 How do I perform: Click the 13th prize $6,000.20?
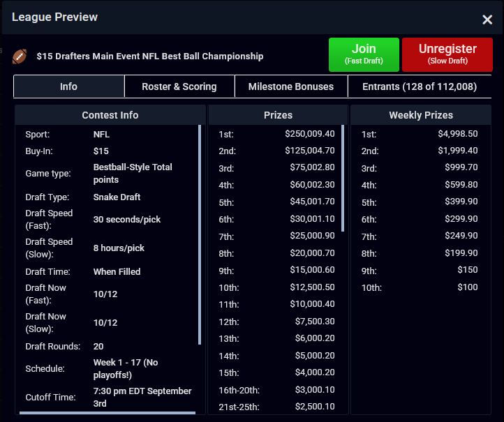coord(315,338)
